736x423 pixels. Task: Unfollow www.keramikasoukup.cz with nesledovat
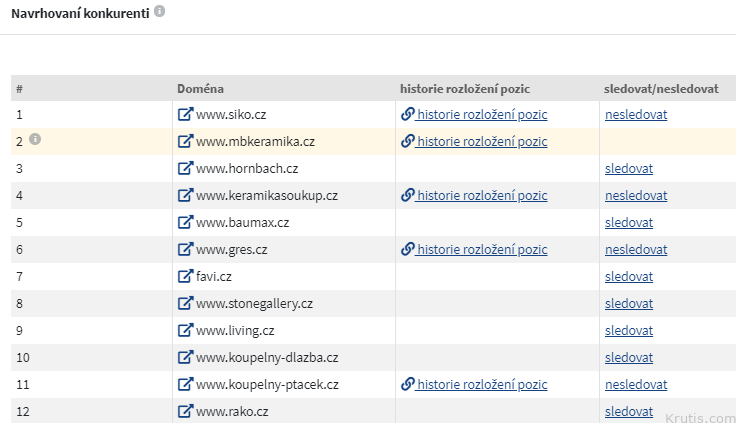tap(635, 195)
